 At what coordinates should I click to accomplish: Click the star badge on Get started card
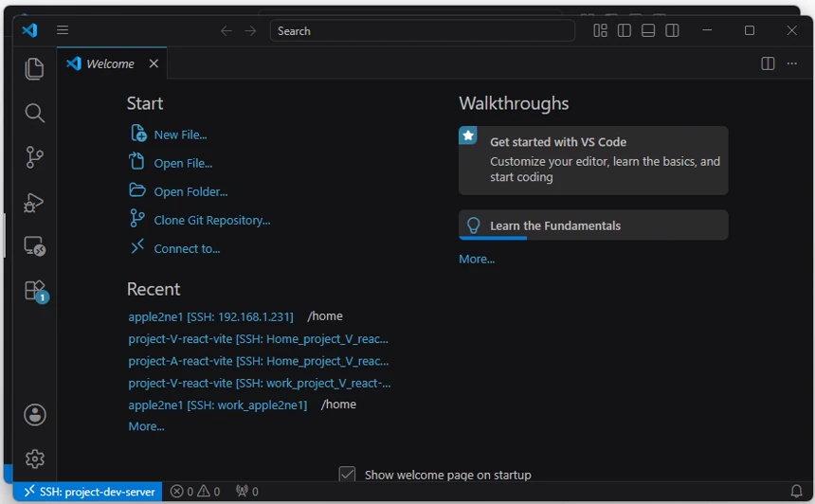click(x=468, y=135)
